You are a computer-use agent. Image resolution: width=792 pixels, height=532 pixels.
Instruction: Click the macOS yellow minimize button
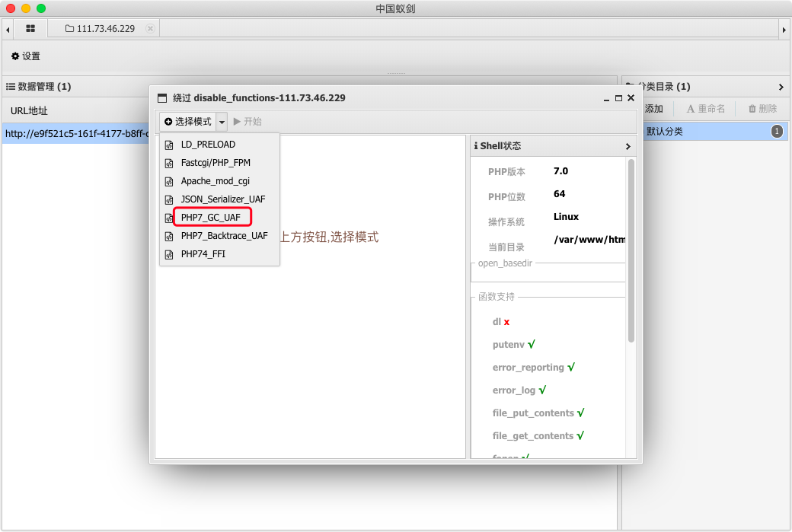pos(26,8)
